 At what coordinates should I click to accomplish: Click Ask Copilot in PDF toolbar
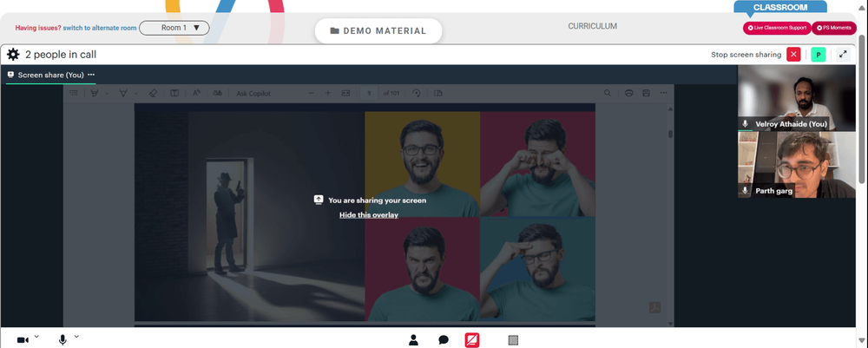click(253, 94)
